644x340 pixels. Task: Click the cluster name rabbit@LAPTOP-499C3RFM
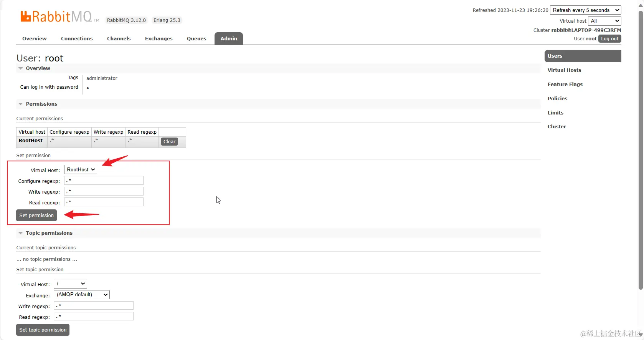pos(586,30)
